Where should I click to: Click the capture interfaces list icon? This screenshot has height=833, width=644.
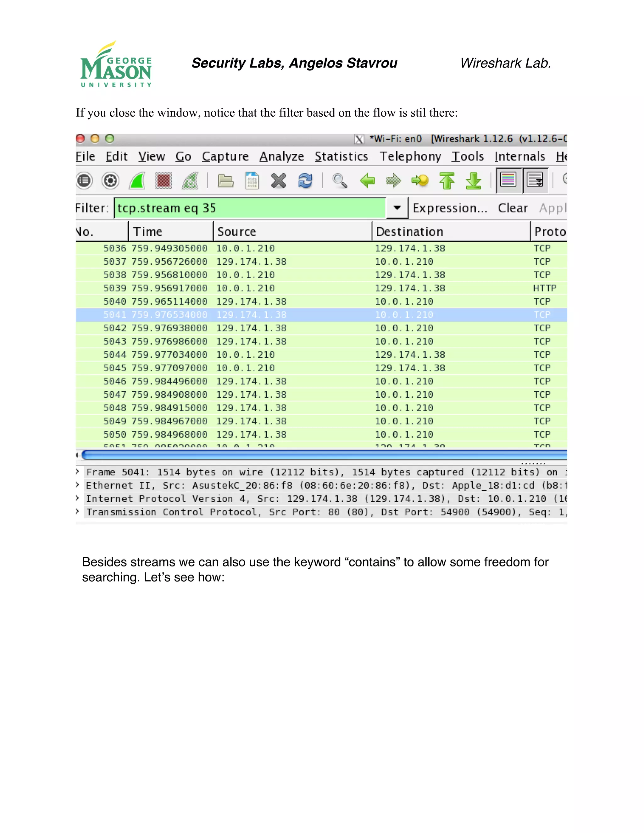[x=84, y=180]
